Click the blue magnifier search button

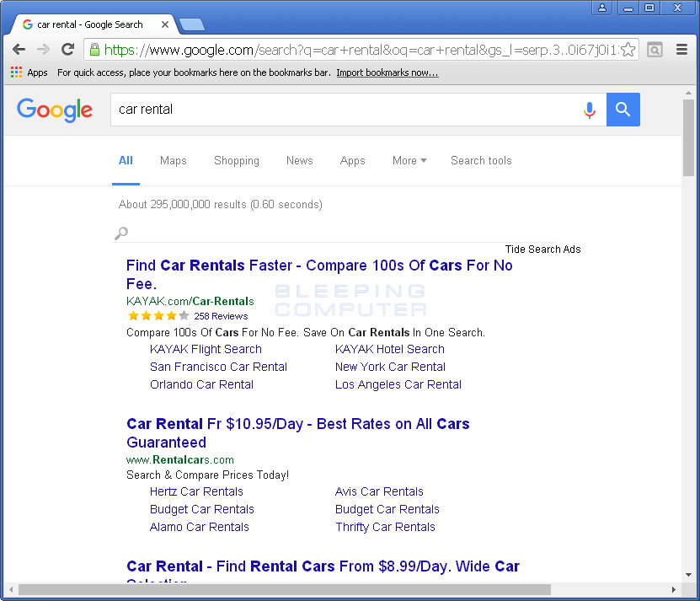tap(623, 110)
